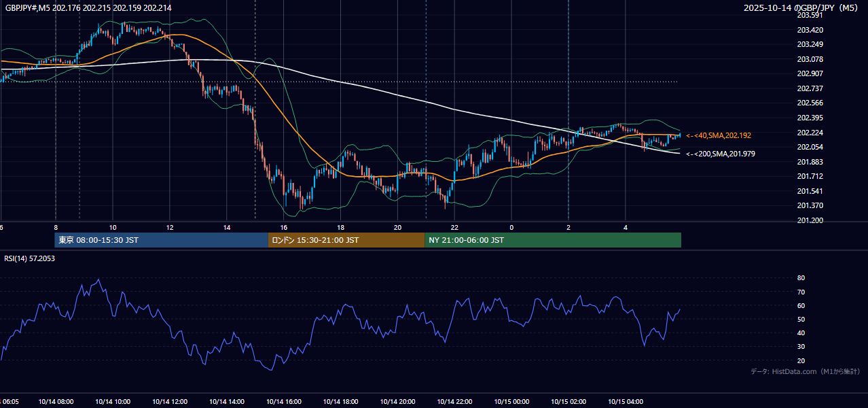Click hour tick 18 under the price chart
This screenshot has height=408, width=868.
coord(341,227)
